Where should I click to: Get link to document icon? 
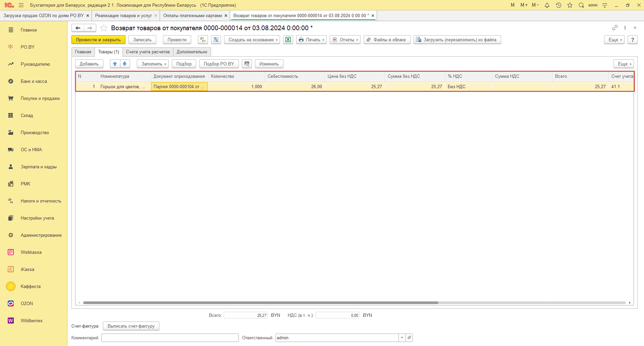pyautogui.click(x=615, y=27)
